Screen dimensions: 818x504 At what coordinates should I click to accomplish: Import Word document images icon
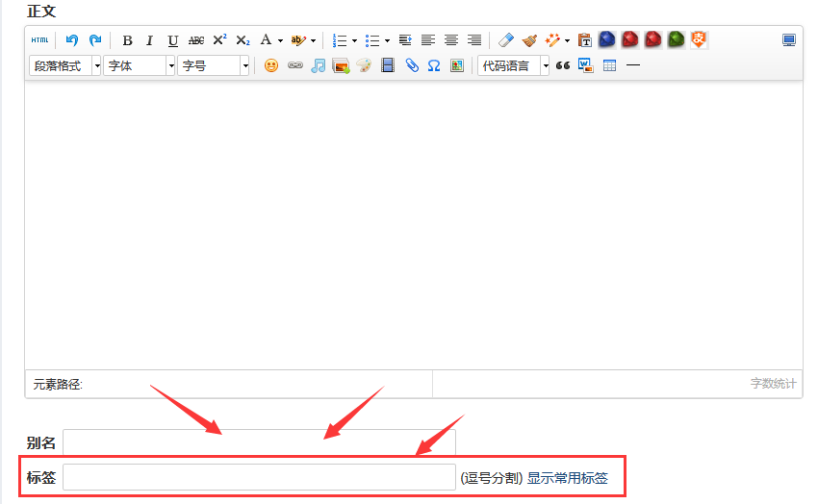[586, 65]
